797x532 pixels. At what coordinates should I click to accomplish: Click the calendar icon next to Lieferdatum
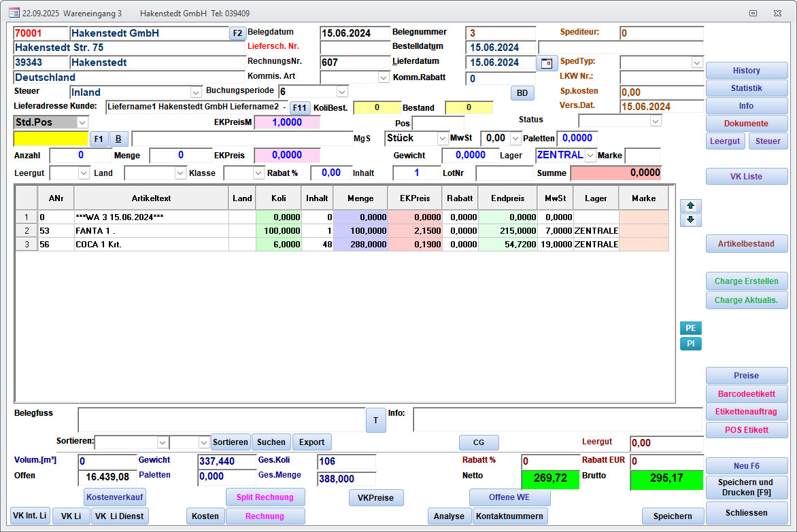coord(547,63)
